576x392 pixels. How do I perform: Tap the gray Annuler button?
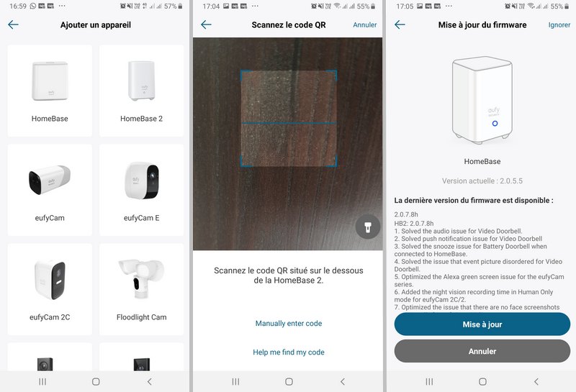pyautogui.click(x=482, y=351)
